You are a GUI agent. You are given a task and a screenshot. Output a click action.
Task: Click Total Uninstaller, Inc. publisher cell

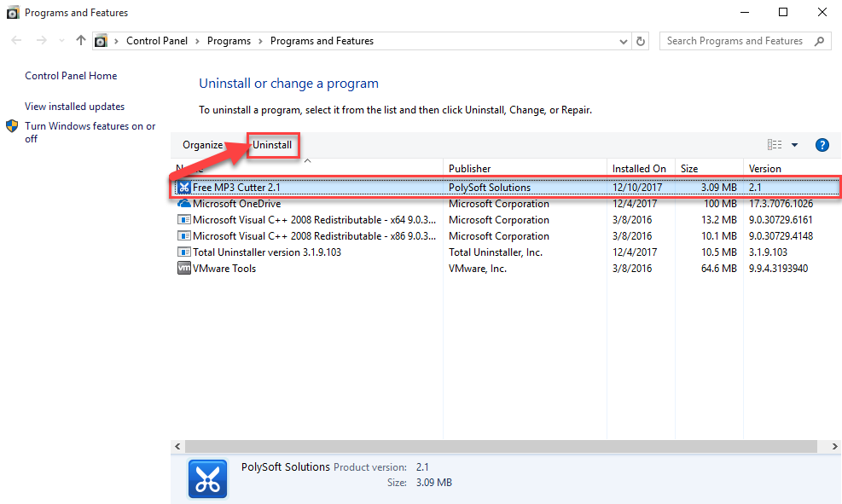point(496,252)
